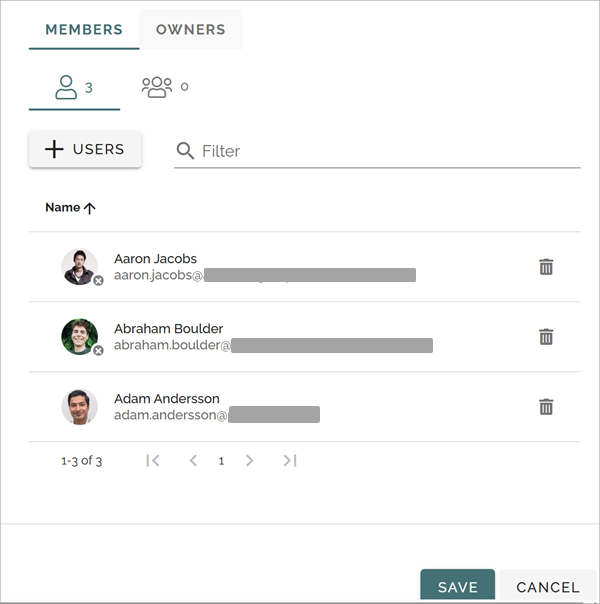The width and height of the screenshot is (600, 604).
Task: Switch to the single users sub-tab
Action: (74, 88)
